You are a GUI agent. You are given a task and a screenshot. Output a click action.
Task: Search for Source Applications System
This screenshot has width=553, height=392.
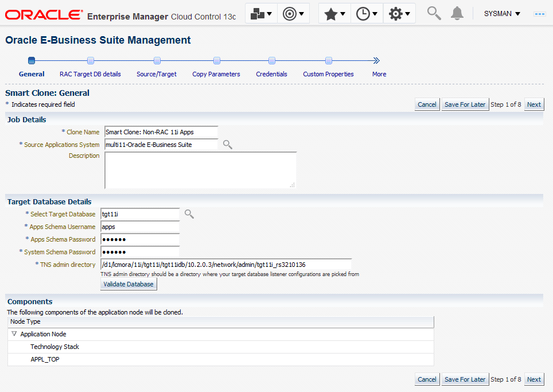click(x=228, y=144)
